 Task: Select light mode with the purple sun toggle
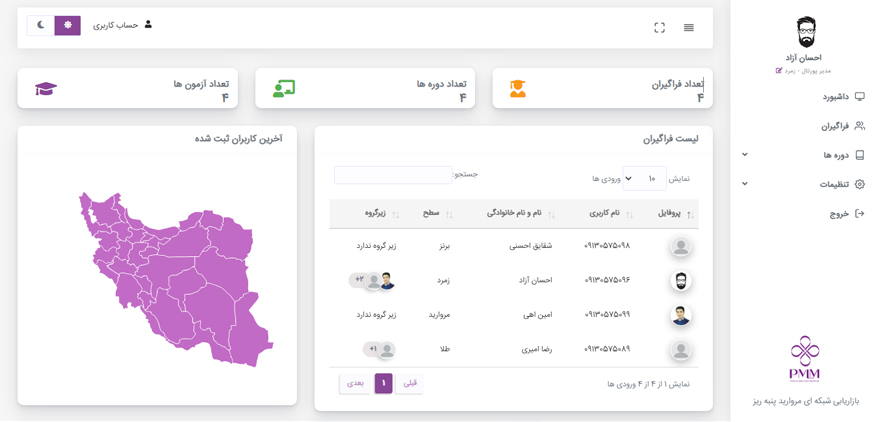pyautogui.click(x=68, y=25)
